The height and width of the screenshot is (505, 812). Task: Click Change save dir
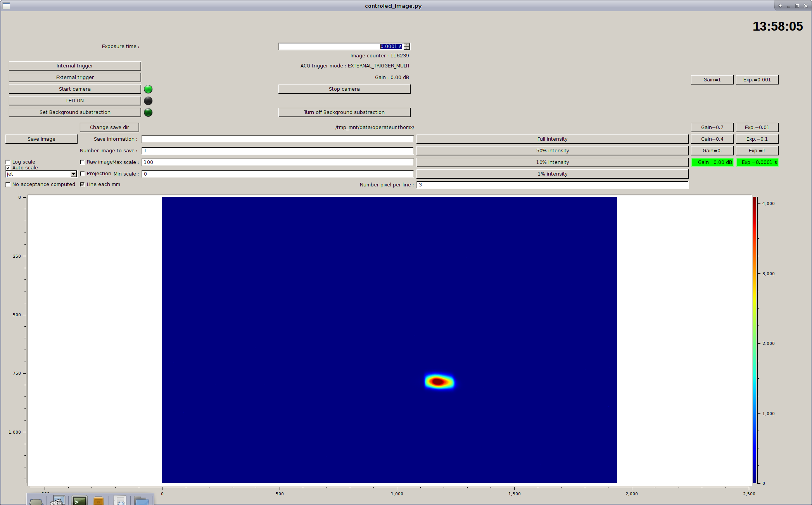109,127
